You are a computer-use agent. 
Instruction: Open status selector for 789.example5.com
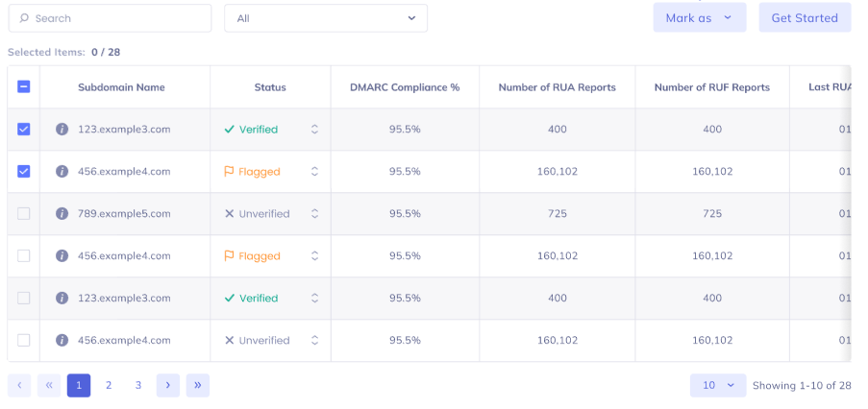(314, 213)
